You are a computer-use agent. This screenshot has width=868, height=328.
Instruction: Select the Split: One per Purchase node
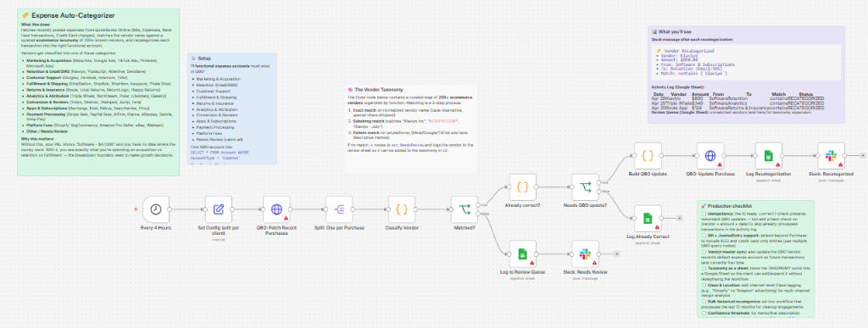pos(339,209)
